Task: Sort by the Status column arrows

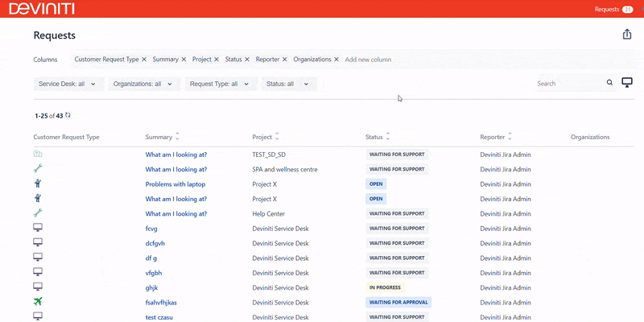Action: pyautogui.click(x=388, y=136)
